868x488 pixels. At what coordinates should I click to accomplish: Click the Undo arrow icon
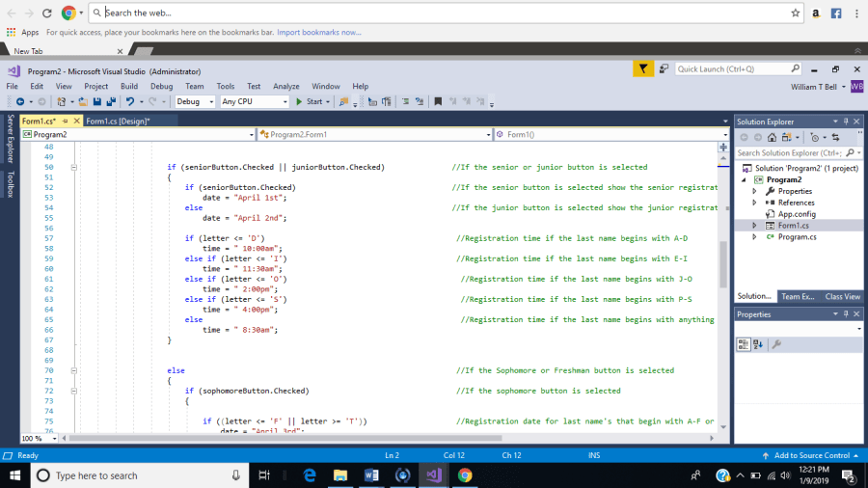point(128,101)
